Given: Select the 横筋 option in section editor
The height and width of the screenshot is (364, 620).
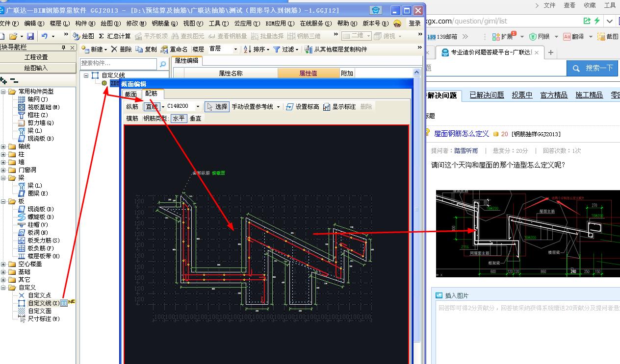Looking at the screenshot, I should [x=132, y=118].
